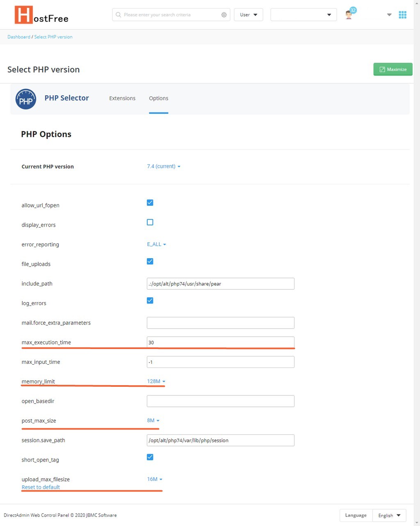Screen dimensions: 420x526
Task: Open the memory_limit 128M dropdown
Action: click(x=155, y=381)
